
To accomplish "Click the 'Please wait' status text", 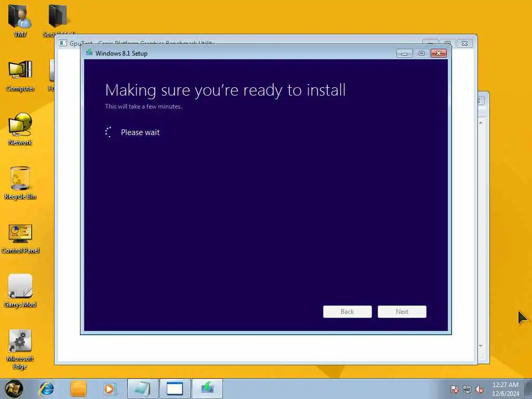I will tap(140, 132).
